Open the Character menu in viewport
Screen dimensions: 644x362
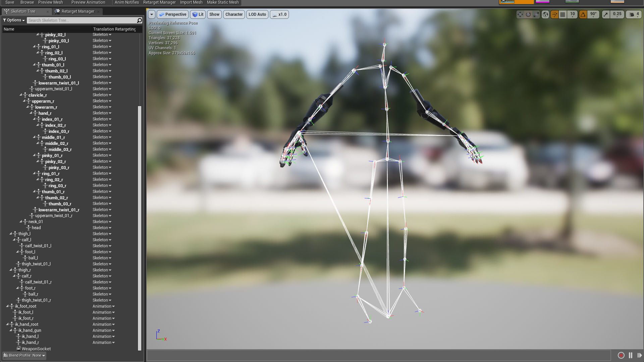tap(234, 14)
